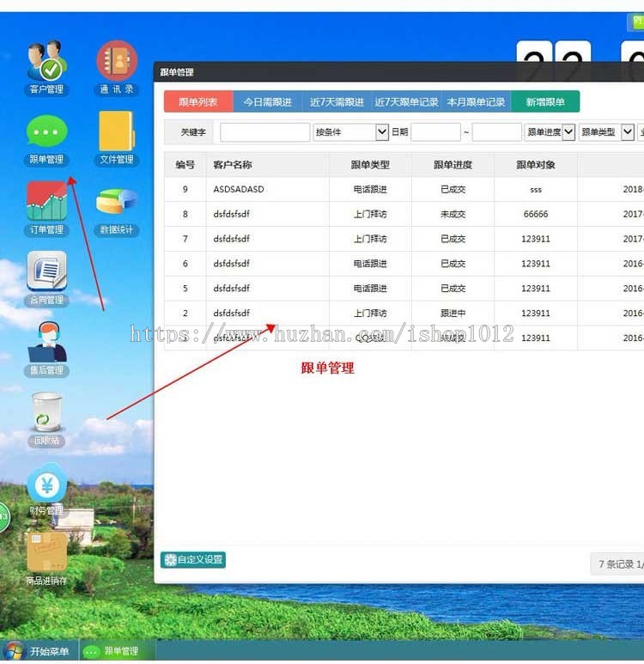Click the 自定义设置 button

193,559
